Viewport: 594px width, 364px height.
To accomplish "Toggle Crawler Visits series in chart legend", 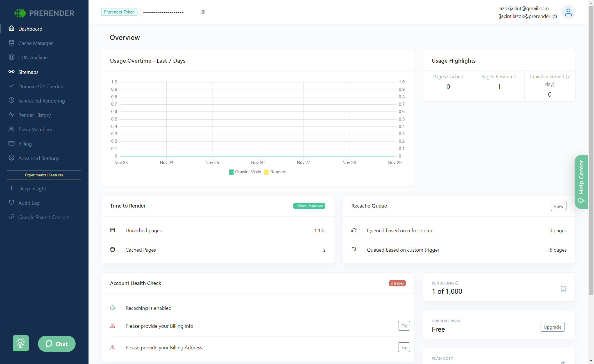I will [x=245, y=172].
